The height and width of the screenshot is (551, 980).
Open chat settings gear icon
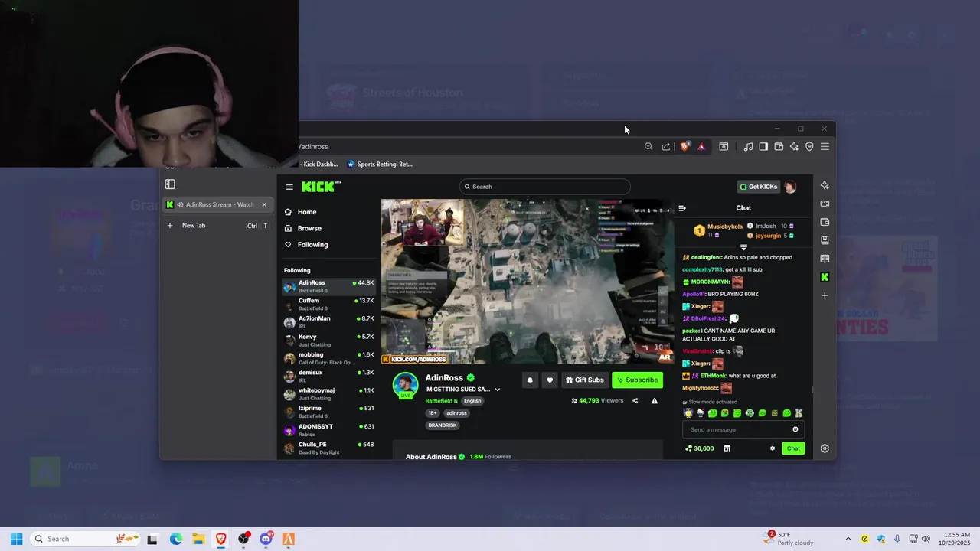click(x=772, y=448)
